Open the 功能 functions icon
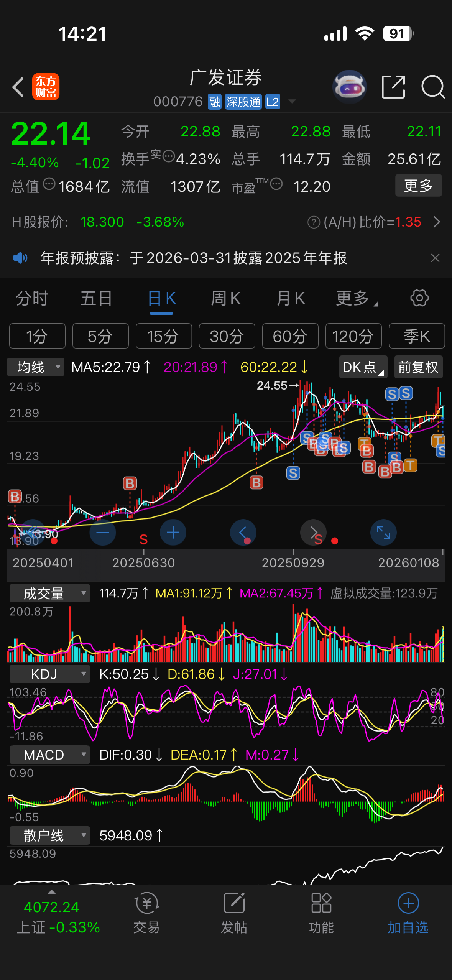 321,914
